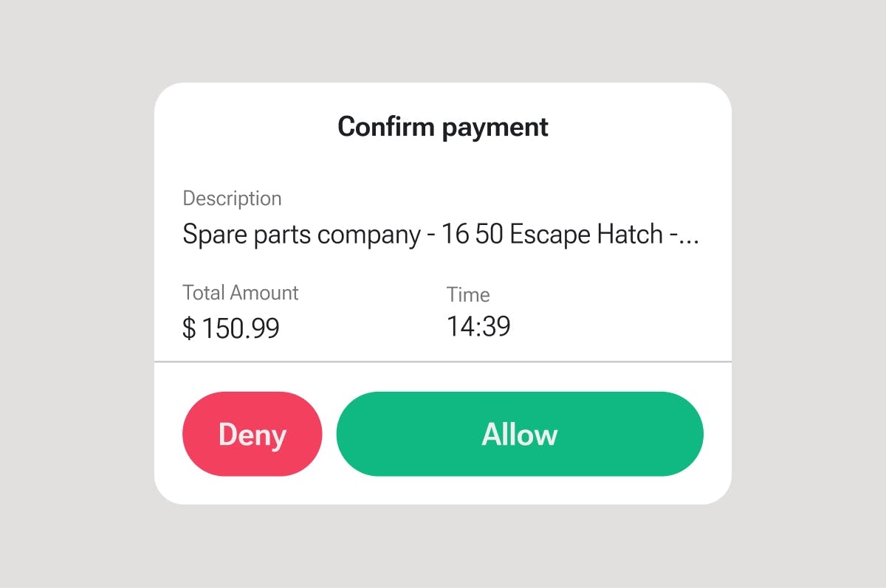Click the dollar sign before the amount

pos(189,329)
